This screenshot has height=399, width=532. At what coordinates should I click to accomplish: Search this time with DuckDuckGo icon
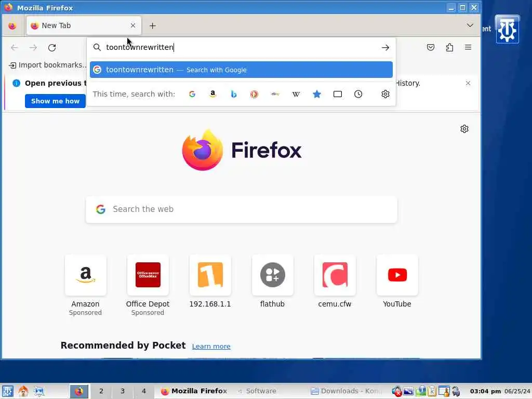254,94
